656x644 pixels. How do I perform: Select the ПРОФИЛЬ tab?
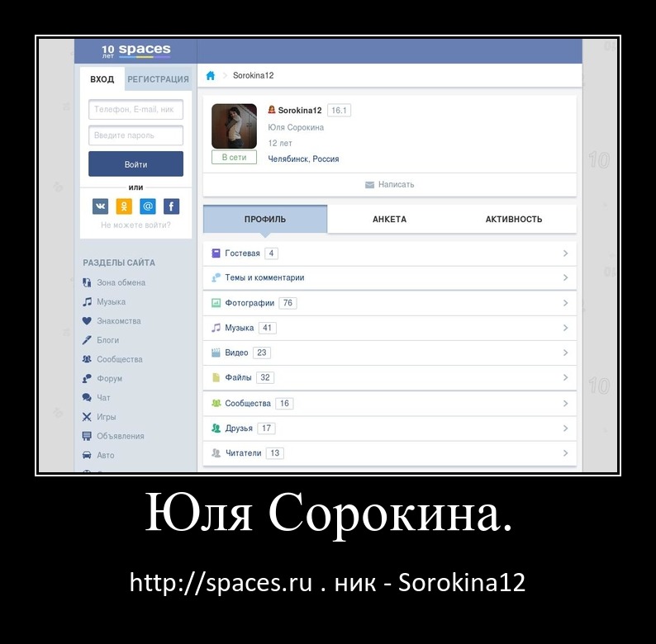tap(265, 219)
